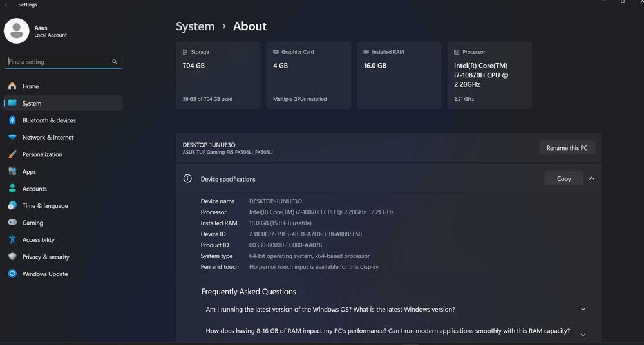The height and width of the screenshot is (345, 644).
Task: Click the Windows Update refresh icon
Action: pos(12,274)
